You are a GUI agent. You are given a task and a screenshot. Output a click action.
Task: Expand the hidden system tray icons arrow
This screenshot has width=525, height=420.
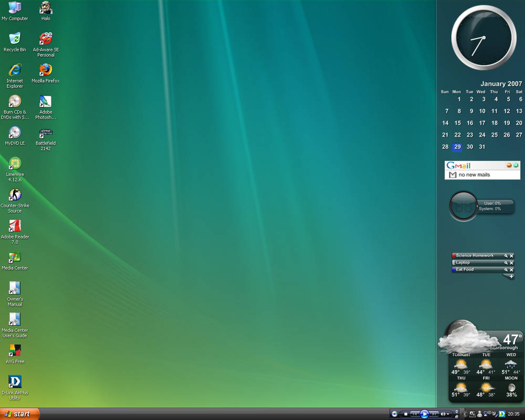465,414
